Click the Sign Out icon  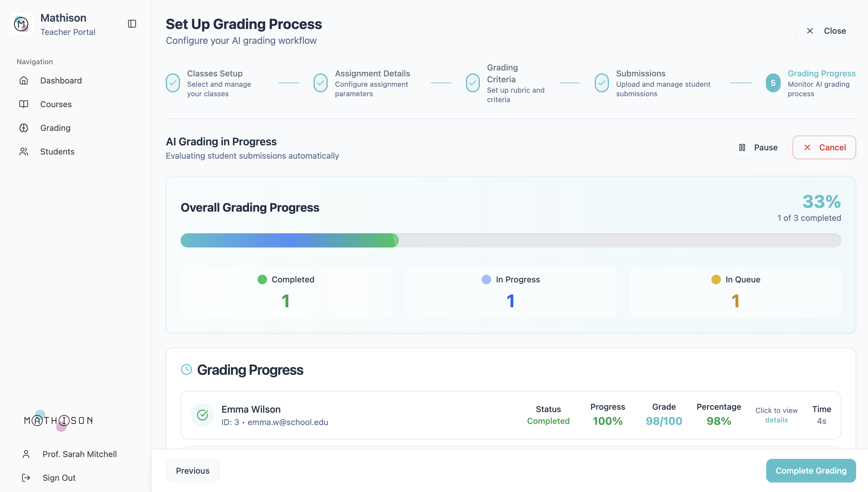(26, 477)
